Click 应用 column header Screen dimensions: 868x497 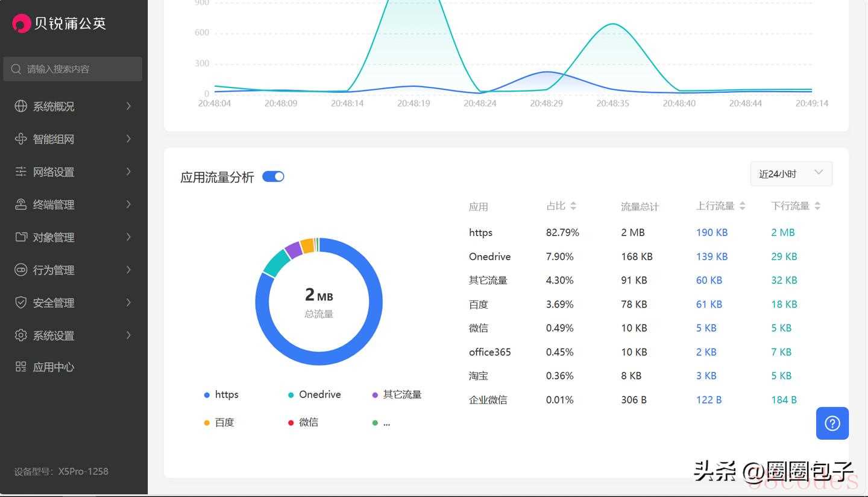pyautogui.click(x=478, y=206)
